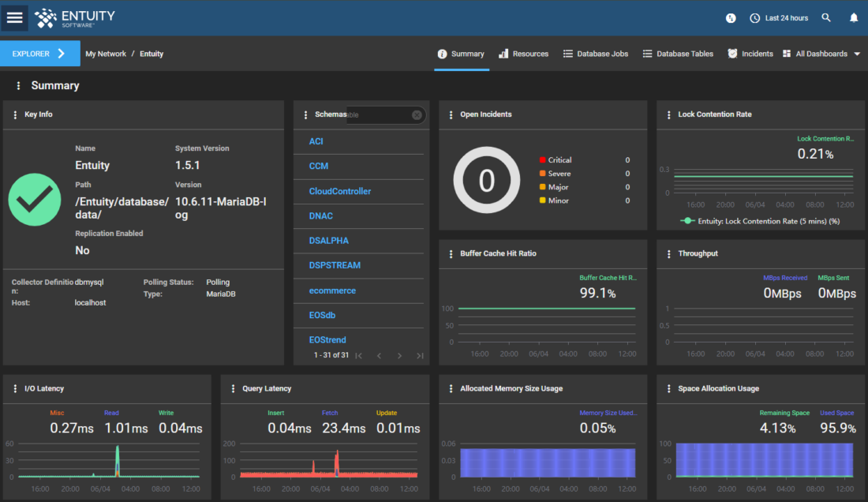
Task: Clear the Schemas filter field
Action: (x=417, y=114)
